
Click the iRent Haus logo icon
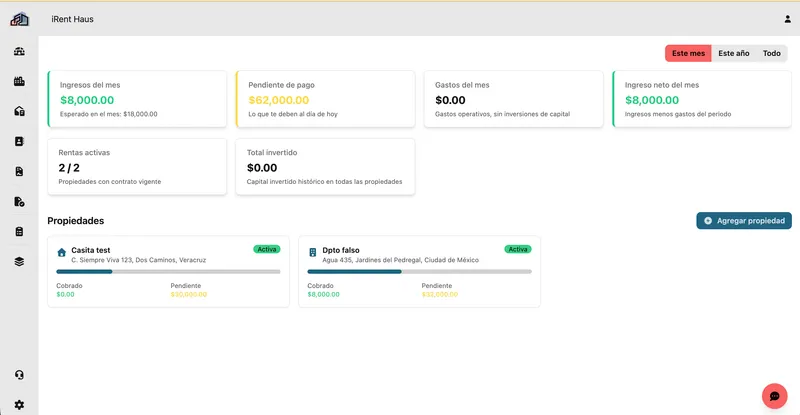(19, 19)
